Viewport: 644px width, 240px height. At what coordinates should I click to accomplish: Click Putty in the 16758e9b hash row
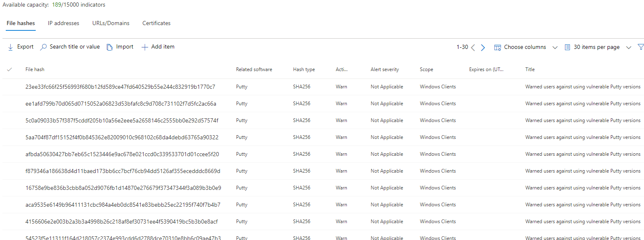242,188
